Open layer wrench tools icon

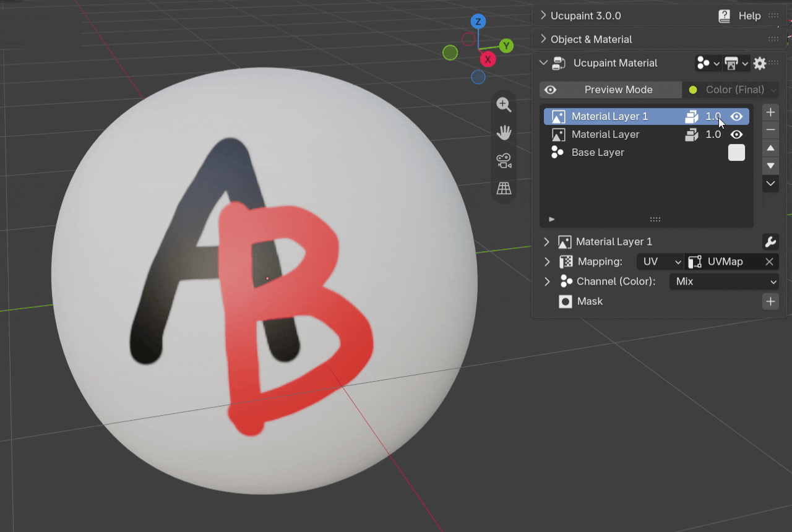click(770, 242)
